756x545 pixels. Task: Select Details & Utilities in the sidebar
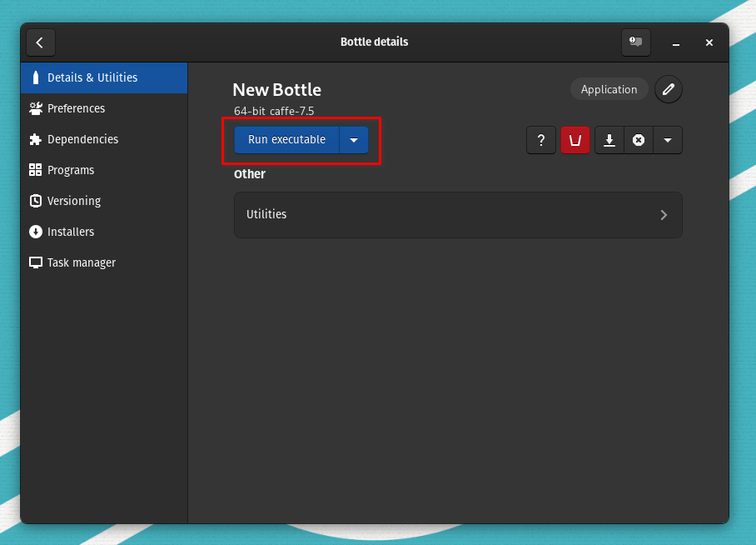[92, 77]
